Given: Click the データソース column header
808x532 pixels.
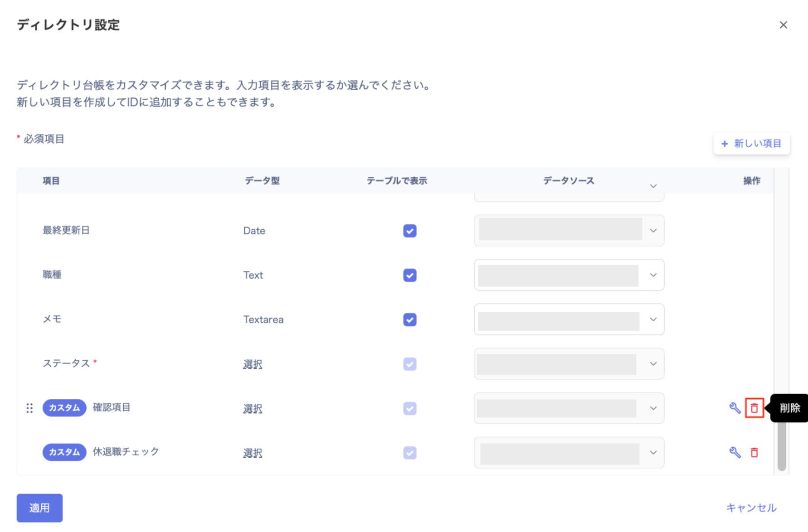Looking at the screenshot, I should (569, 181).
